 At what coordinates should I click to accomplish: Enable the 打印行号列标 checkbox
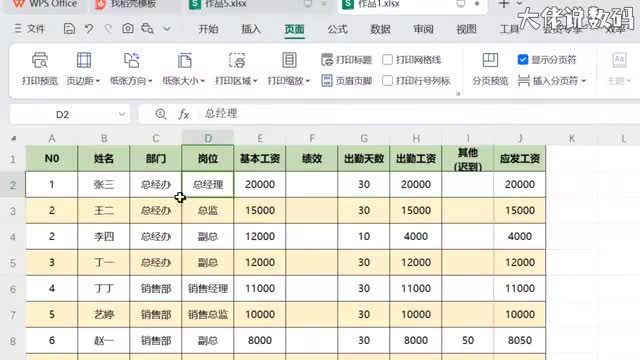point(387,81)
